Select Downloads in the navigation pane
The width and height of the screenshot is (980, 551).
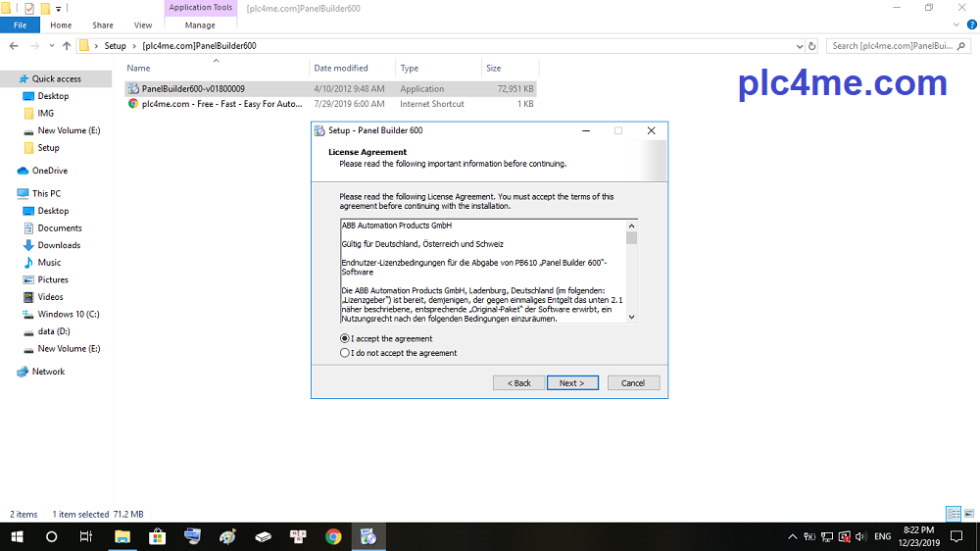pyautogui.click(x=59, y=245)
